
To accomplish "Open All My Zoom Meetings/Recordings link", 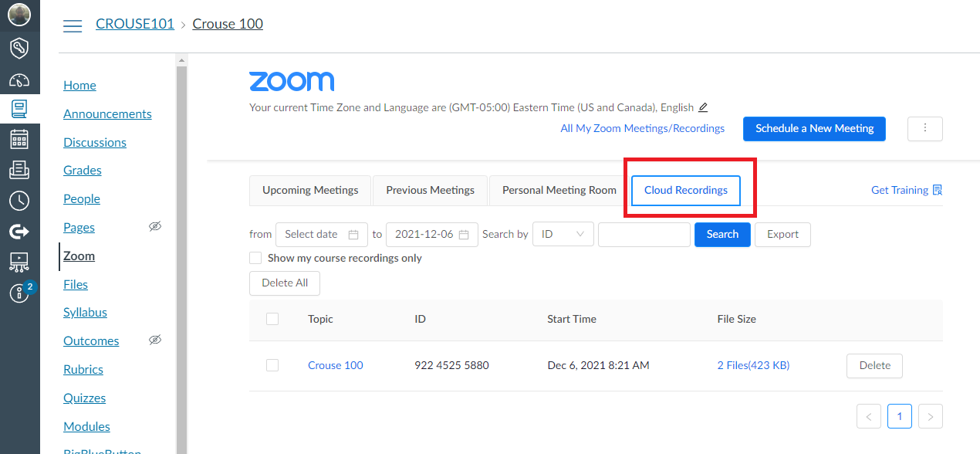I will [642, 128].
